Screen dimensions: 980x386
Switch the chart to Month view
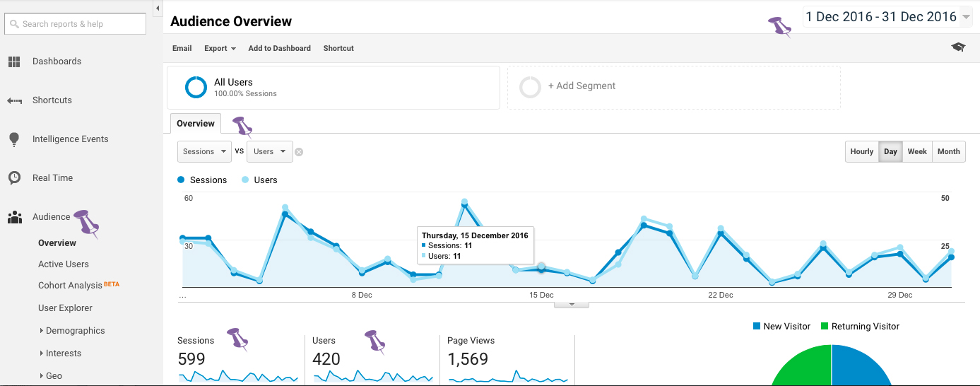point(948,151)
